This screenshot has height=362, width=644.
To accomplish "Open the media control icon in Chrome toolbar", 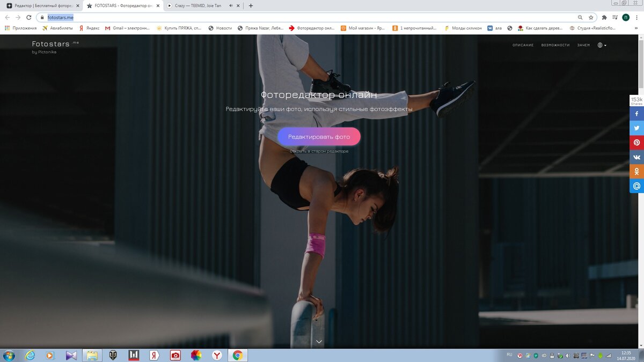I will [x=615, y=17].
